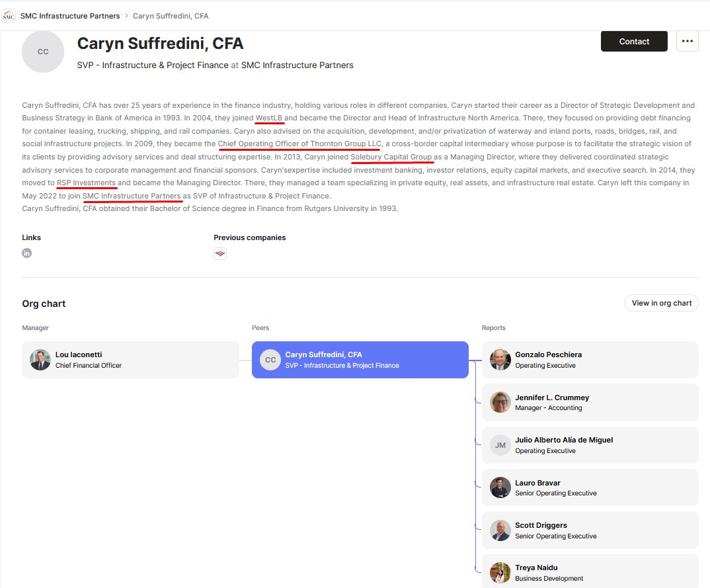Click 'Solebury Capital Group' in bio

point(391,157)
